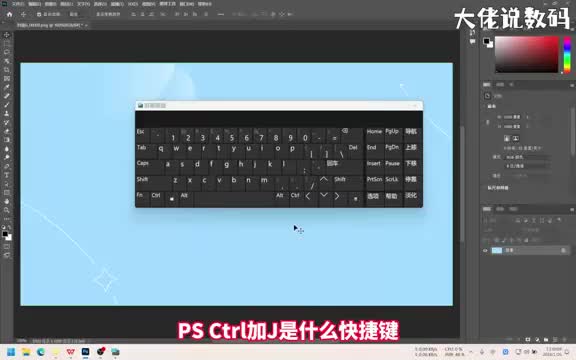Switch to the Adjustments tab beside Properties
The width and height of the screenshot is (576, 360).
tap(500, 84)
